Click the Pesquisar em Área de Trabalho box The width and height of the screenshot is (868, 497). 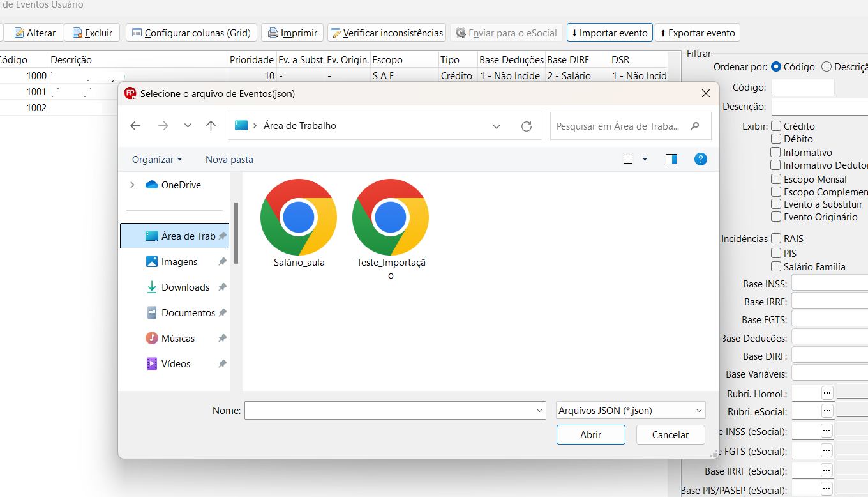631,126
